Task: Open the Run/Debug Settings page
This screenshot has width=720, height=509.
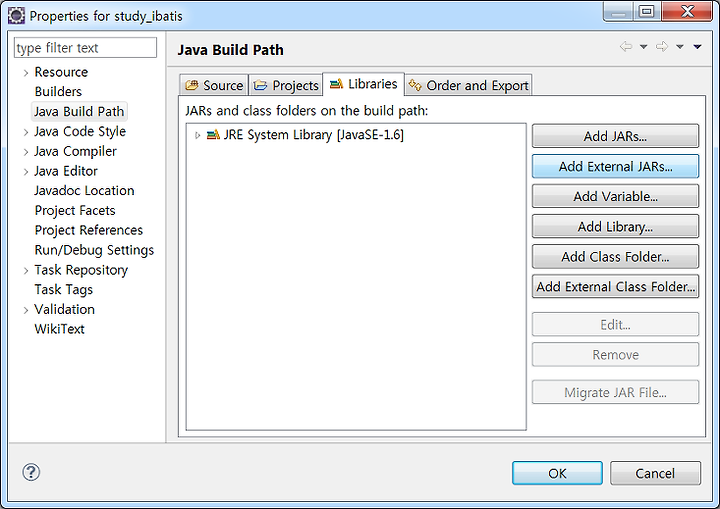Action: coord(94,250)
